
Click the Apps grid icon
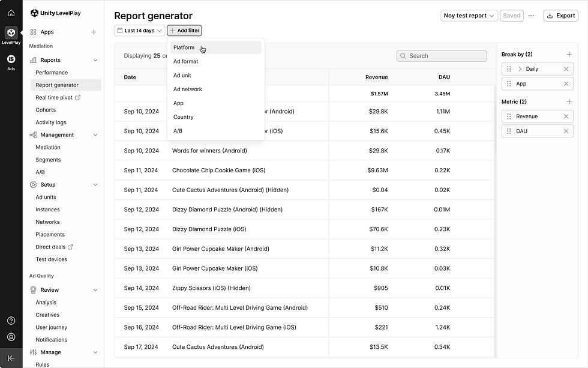tap(34, 32)
